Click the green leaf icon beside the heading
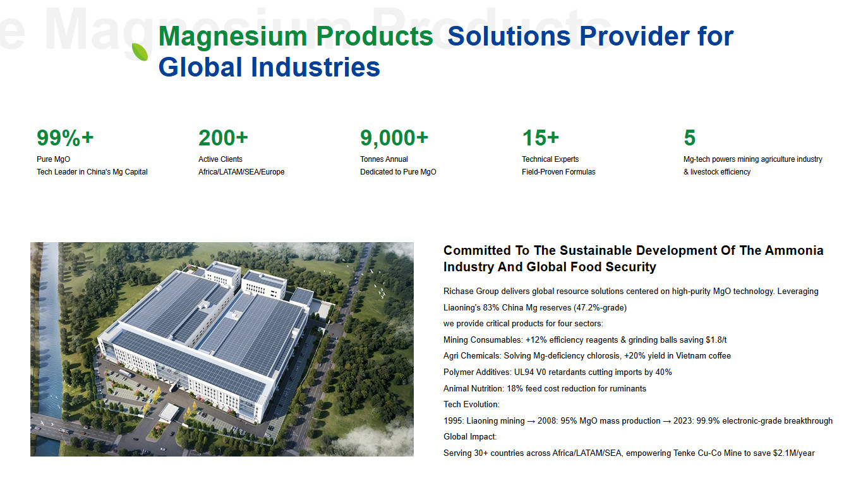This screenshot has width=868, height=497. click(140, 52)
